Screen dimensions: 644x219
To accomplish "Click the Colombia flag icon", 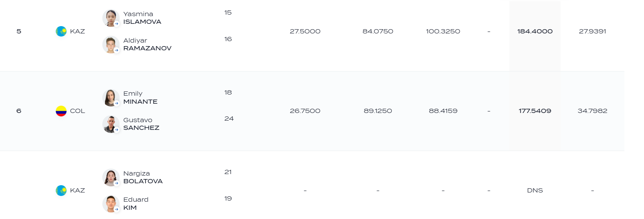I will [x=61, y=111].
